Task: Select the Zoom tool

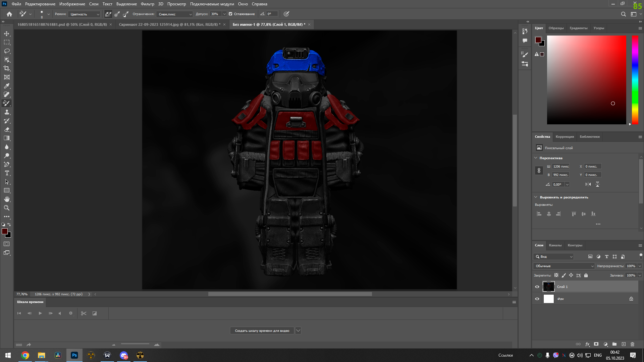Action: click(7, 208)
